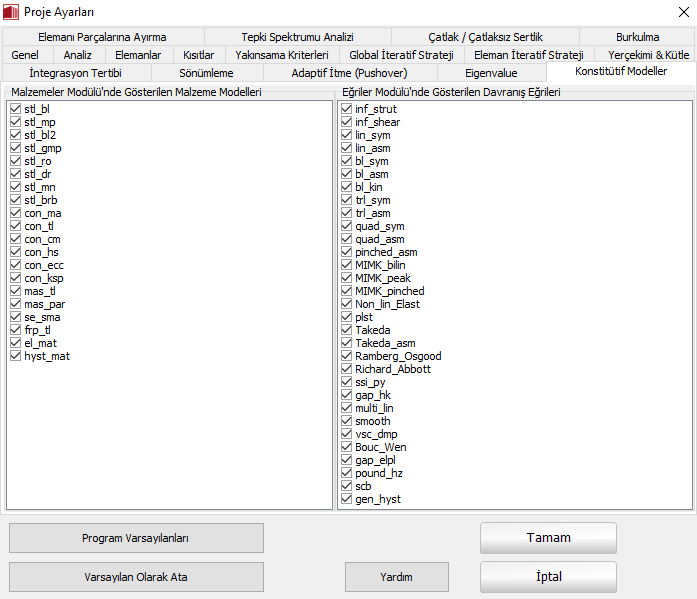The image size is (697, 599).
Task: Switch to the Genel tab
Action: [x=25, y=55]
